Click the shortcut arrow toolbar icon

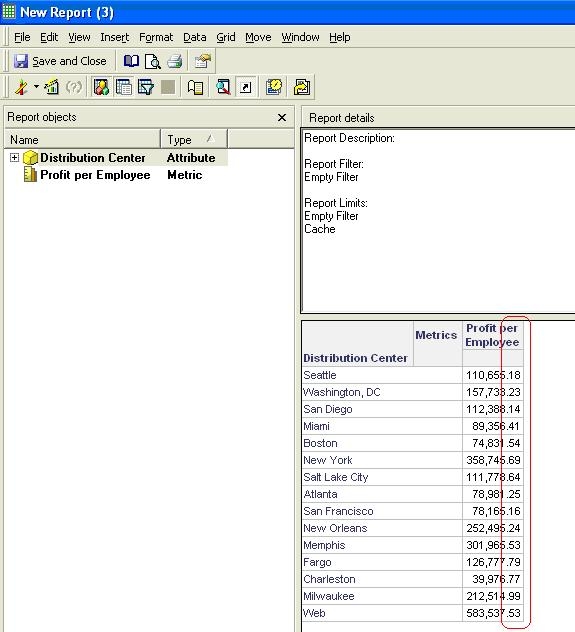coord(245,87)
